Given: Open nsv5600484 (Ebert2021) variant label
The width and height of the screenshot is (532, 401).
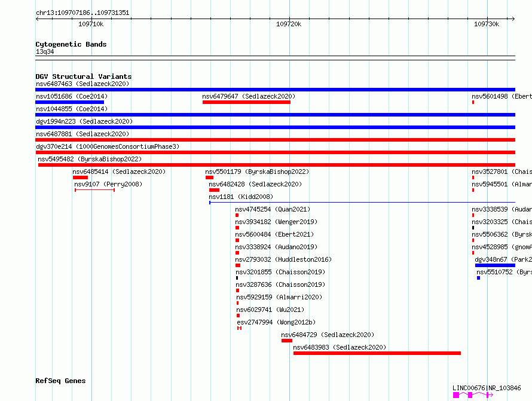Looking at the screenshot, I should [x=274, y=234].
